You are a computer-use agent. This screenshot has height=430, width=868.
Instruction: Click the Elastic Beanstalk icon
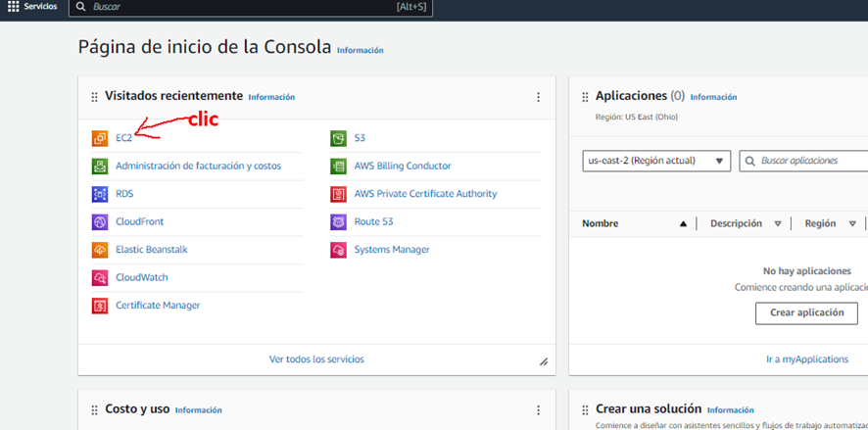tap(100, 250)
